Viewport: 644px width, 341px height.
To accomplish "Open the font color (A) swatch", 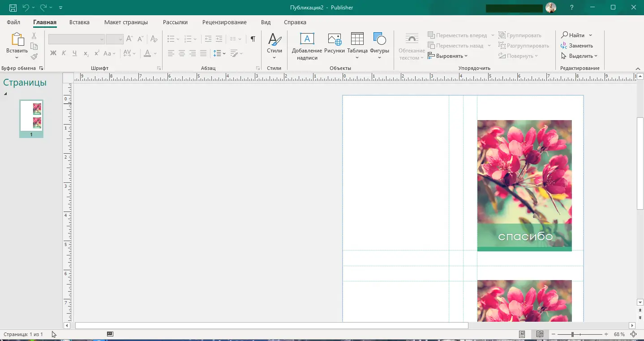I will point(147,53).
